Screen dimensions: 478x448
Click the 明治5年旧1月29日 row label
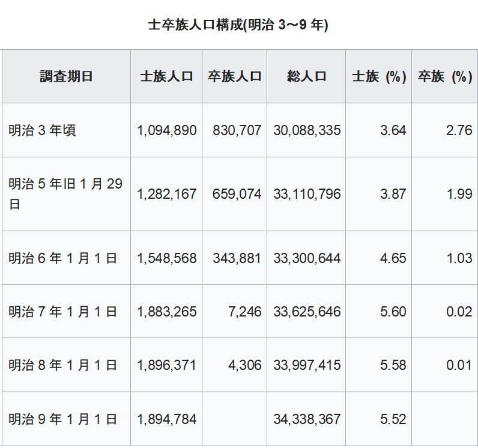click(65, 193)
